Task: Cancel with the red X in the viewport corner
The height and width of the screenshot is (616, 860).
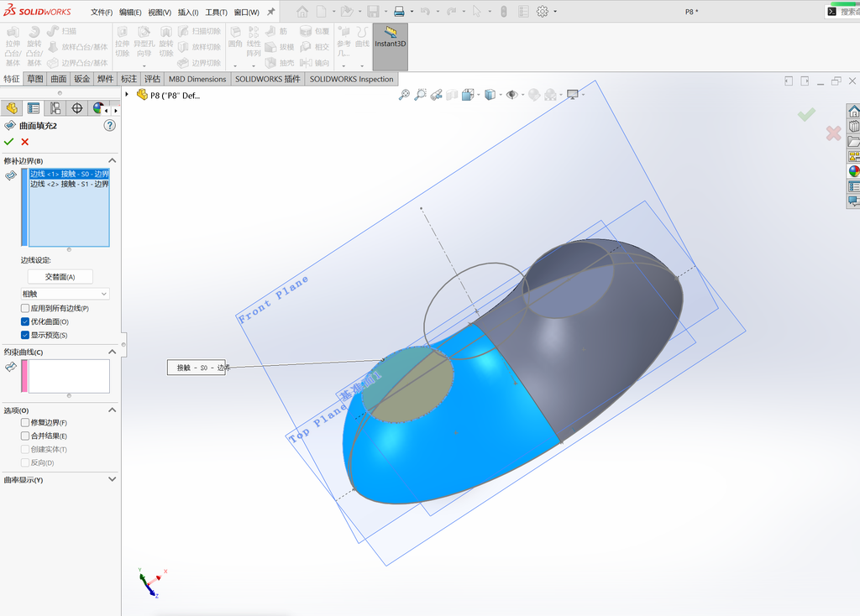Action: click(834, 133)
